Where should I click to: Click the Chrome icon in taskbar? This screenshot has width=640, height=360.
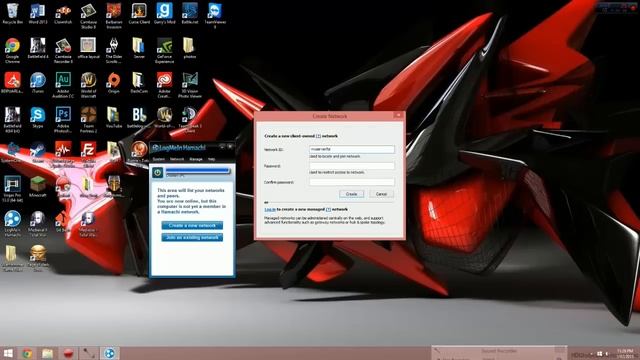(x=27, y=353)
